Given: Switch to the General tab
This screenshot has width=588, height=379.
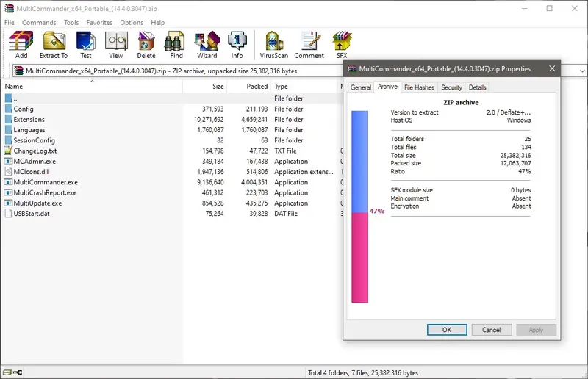Looking at the screenshot, I should point(361,87).
